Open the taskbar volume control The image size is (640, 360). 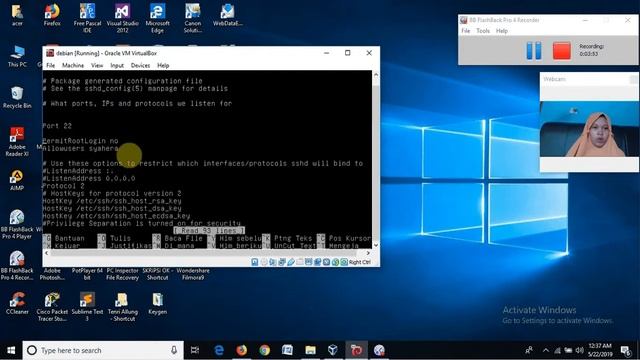580,350
